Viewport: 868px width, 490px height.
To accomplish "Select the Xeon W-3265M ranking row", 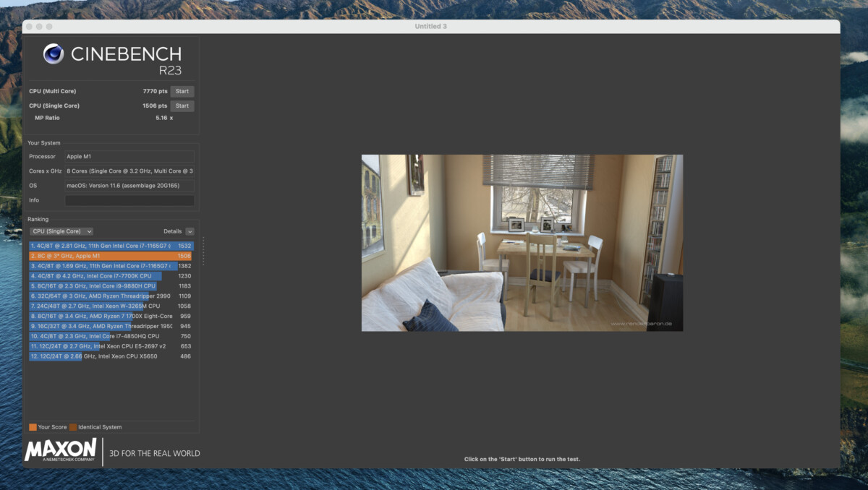I will tap(101, 306).
